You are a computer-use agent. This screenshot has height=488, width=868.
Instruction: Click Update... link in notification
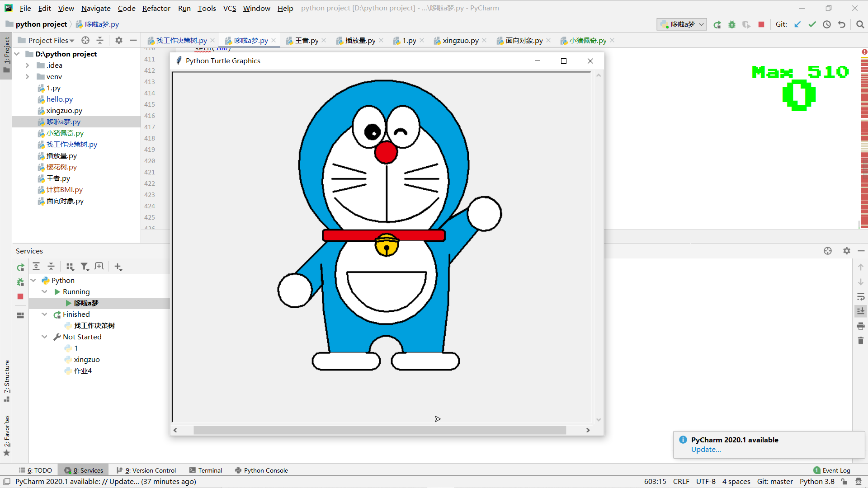(x=706, y=450)
